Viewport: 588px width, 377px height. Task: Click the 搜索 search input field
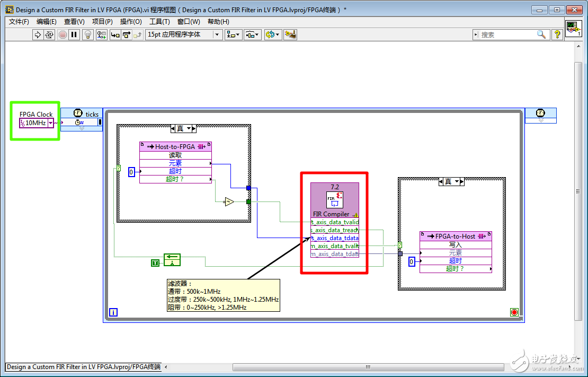pyautogui.click(x=509, y=34)
